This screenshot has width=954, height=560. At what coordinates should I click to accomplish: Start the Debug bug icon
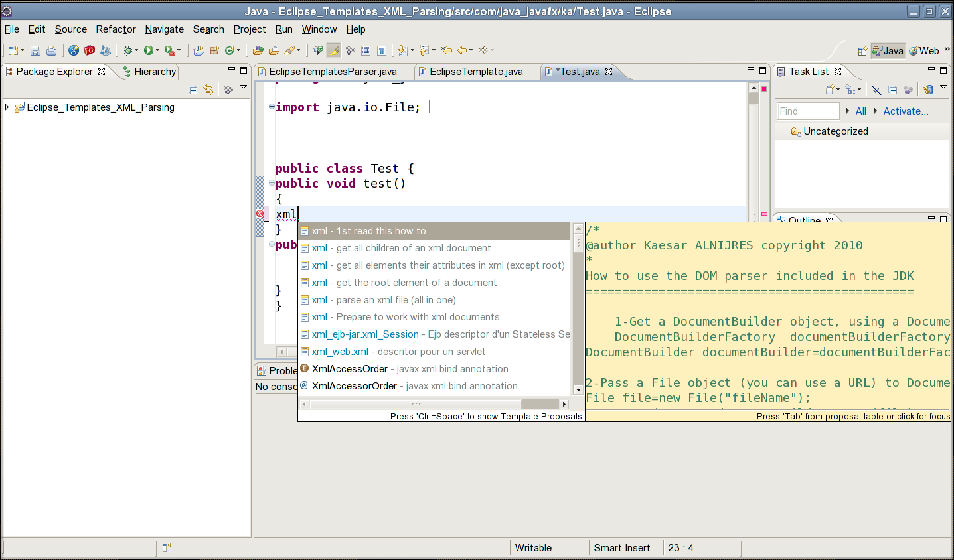click(127, 50)
